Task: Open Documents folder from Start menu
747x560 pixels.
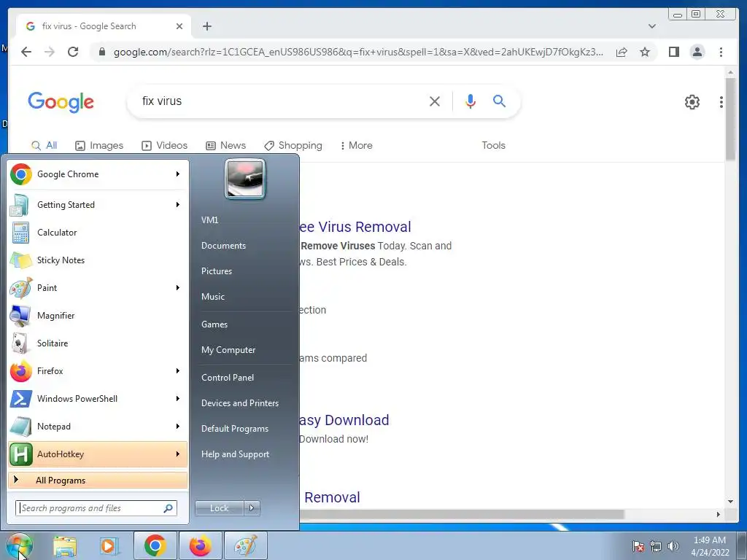Action: [223, 245]
